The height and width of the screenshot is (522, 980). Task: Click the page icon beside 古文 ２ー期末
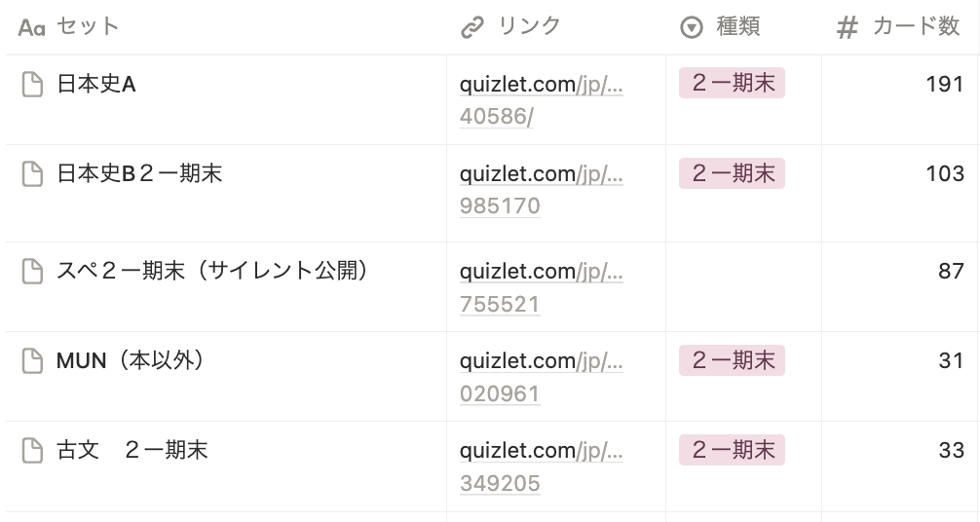[x=32, y=451]
